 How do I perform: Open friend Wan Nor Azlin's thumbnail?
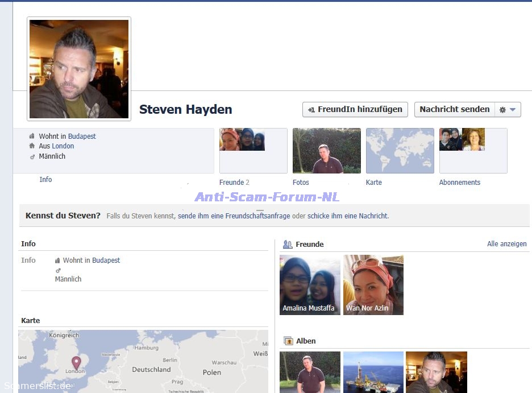373,285
